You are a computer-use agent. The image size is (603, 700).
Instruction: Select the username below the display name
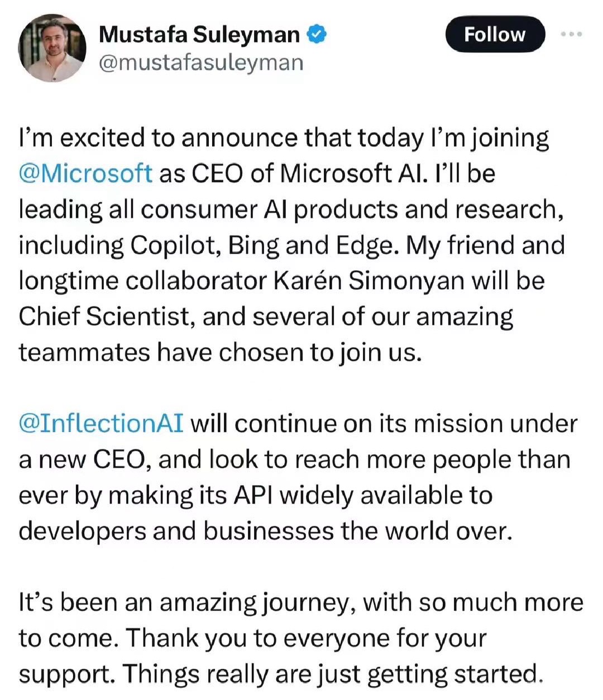click(x=201, y=63)
